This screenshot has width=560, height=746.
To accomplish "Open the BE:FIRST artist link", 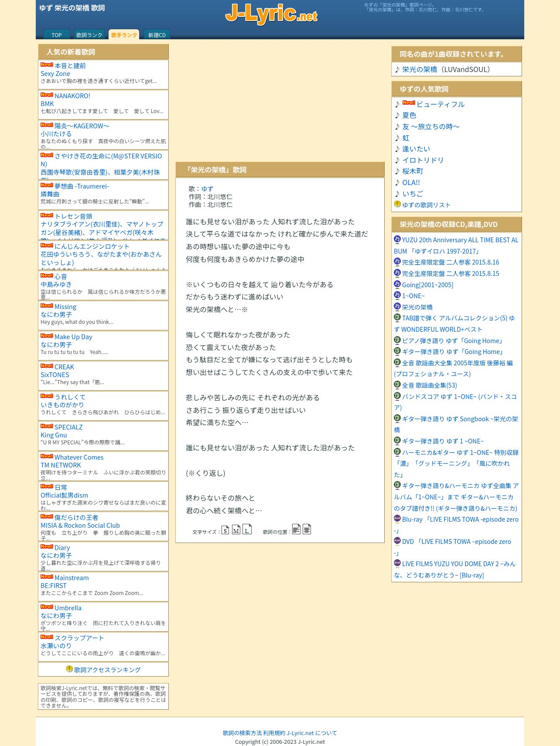I will (x=54, y=586).
